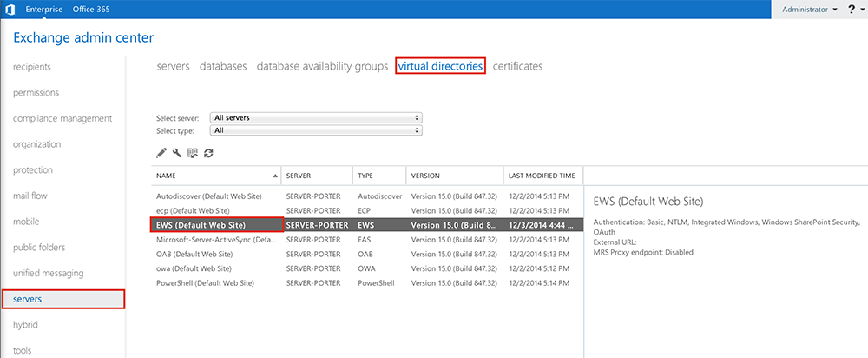
Task: Open the certificates tab
Action: (x=517, y=66)
